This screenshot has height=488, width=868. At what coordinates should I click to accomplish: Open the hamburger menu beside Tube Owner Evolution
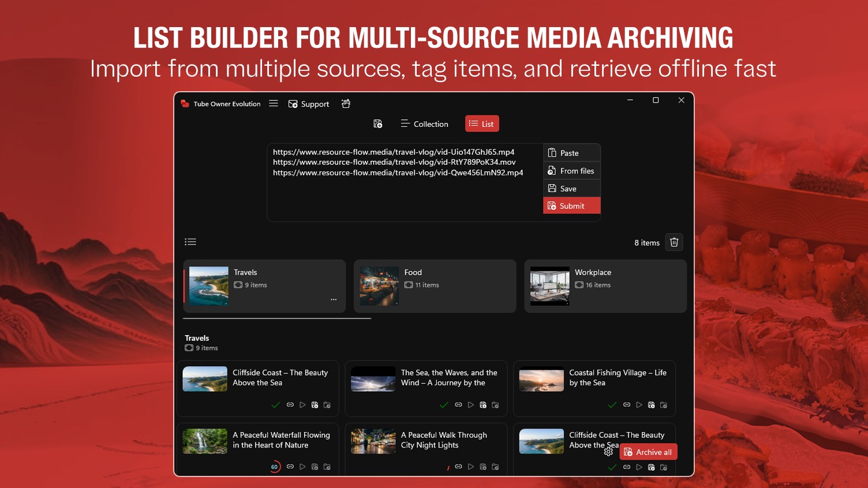(274, 104)
